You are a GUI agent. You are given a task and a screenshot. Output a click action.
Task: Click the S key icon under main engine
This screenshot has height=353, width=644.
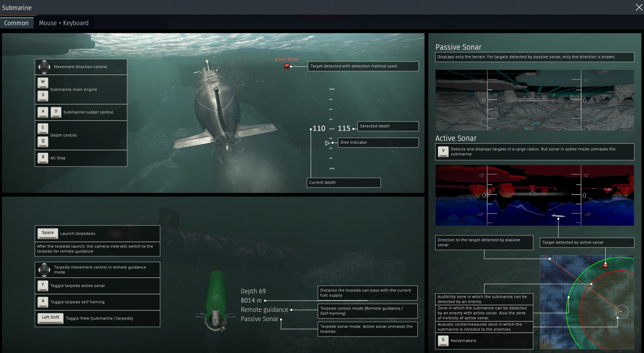click(x=43, y=95)
